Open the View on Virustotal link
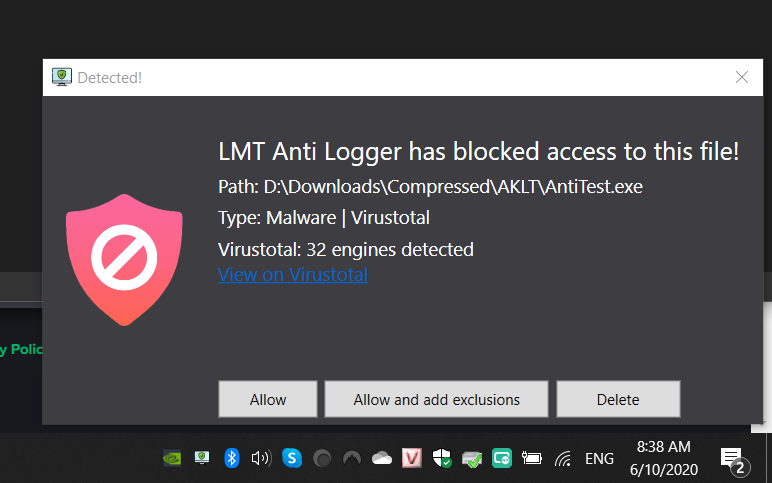The image size is (772, 483). click(x=292, y=274)
